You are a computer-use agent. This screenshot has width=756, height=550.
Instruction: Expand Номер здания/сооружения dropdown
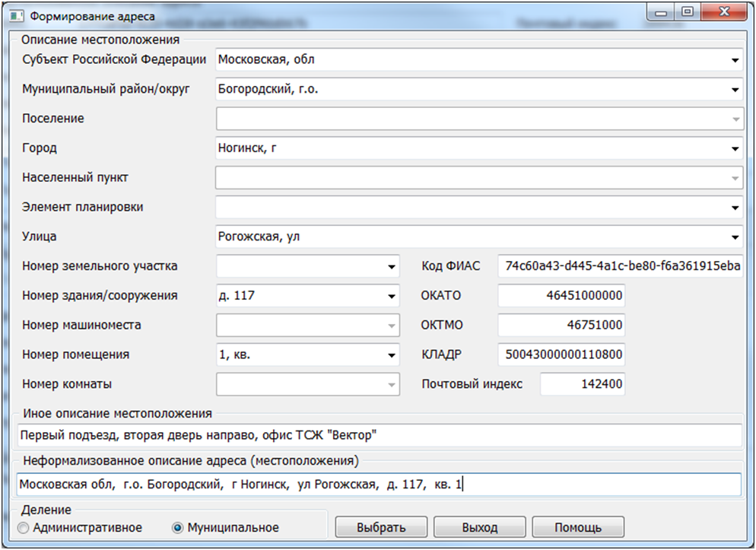point(392,296)
